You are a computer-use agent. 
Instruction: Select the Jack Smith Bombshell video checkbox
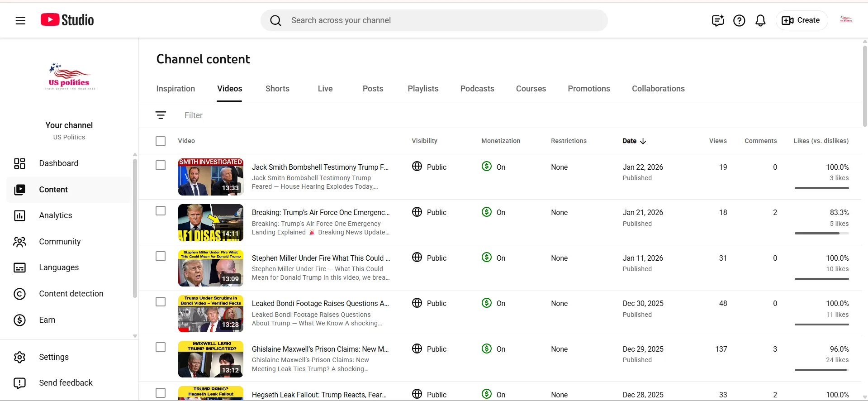click(161, 165)
